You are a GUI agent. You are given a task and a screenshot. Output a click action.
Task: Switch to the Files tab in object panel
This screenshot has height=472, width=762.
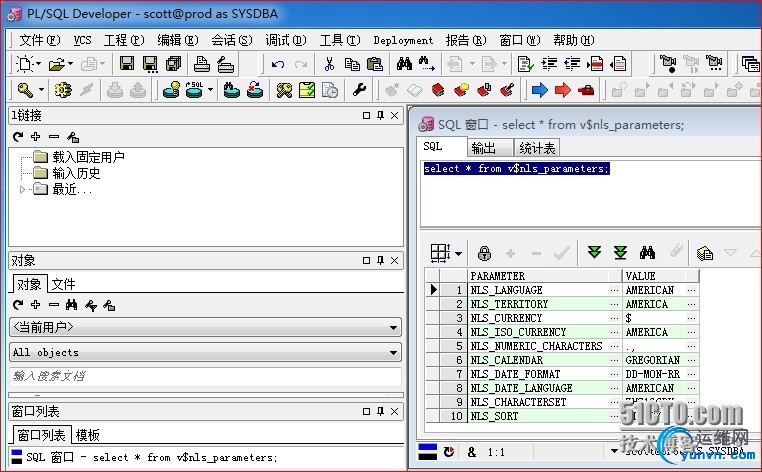(x=63, y=284)
